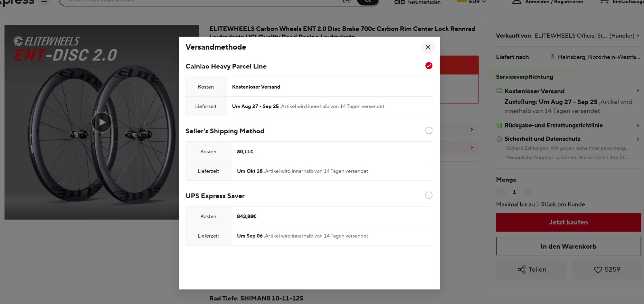The height and width of the screenshot is (304, 644).
Task: Click 'Seller's Shipping Method' heading
Action: tap(225, 131)
